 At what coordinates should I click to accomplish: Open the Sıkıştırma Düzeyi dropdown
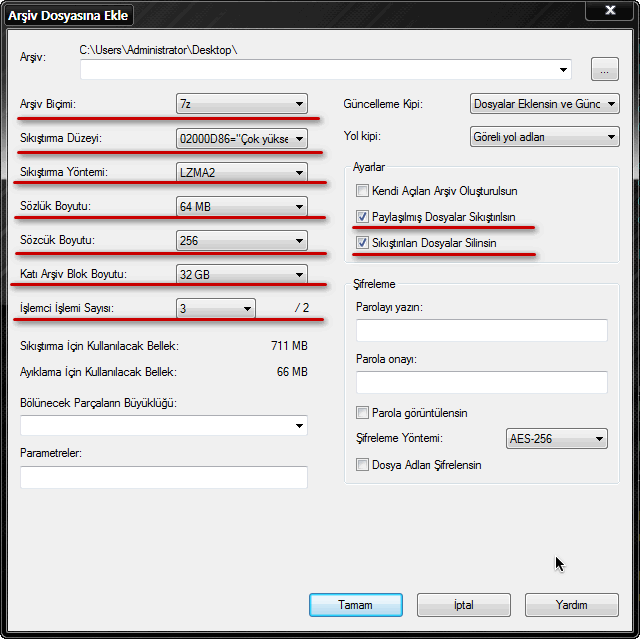242,139
